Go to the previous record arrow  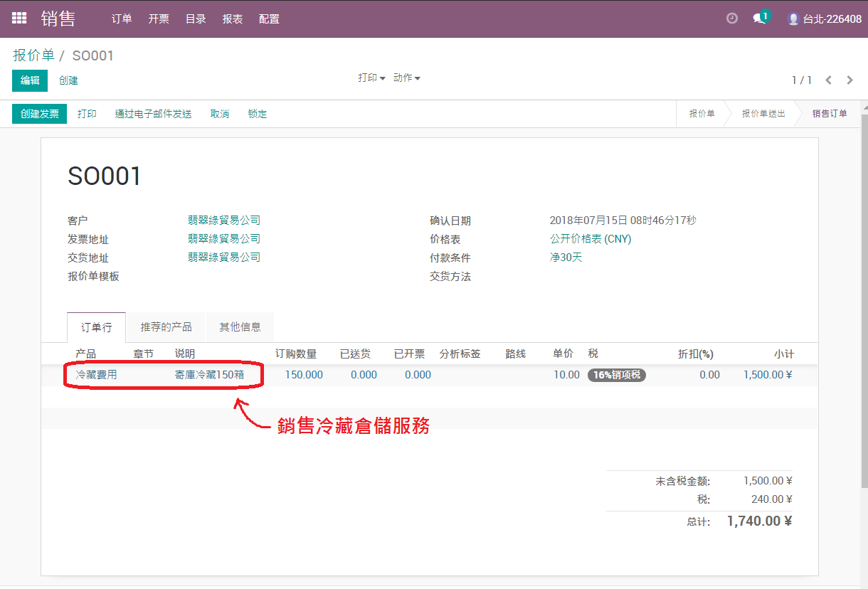828,80
